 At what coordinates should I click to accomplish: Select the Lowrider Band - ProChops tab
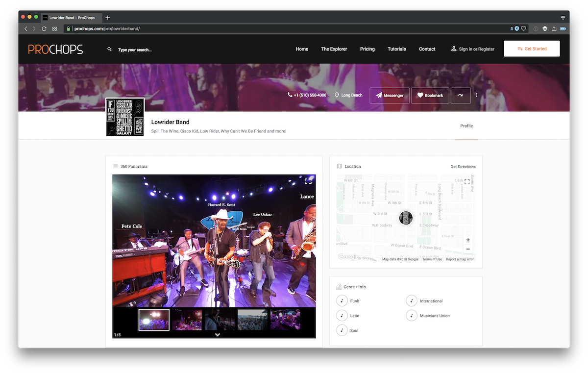(x=72, y=18)
